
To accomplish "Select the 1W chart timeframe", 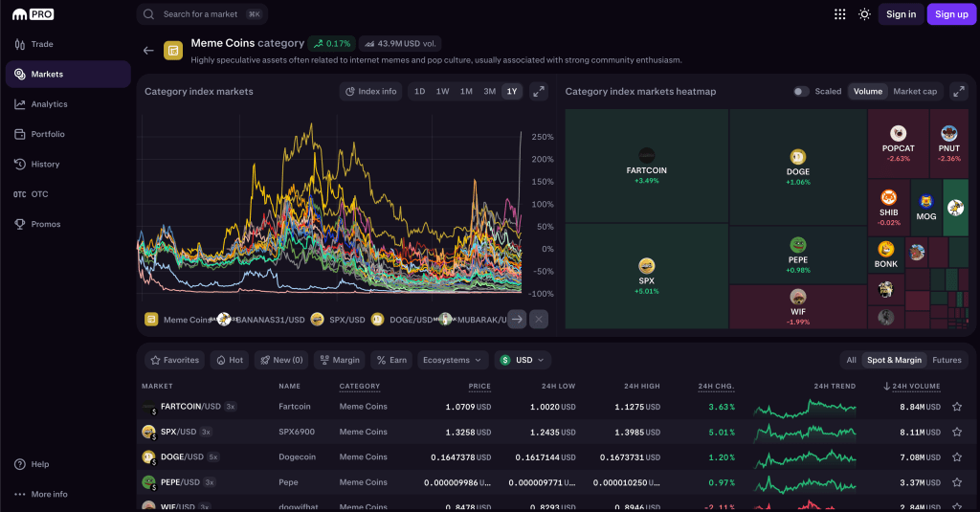I will (x=442, y=92).
